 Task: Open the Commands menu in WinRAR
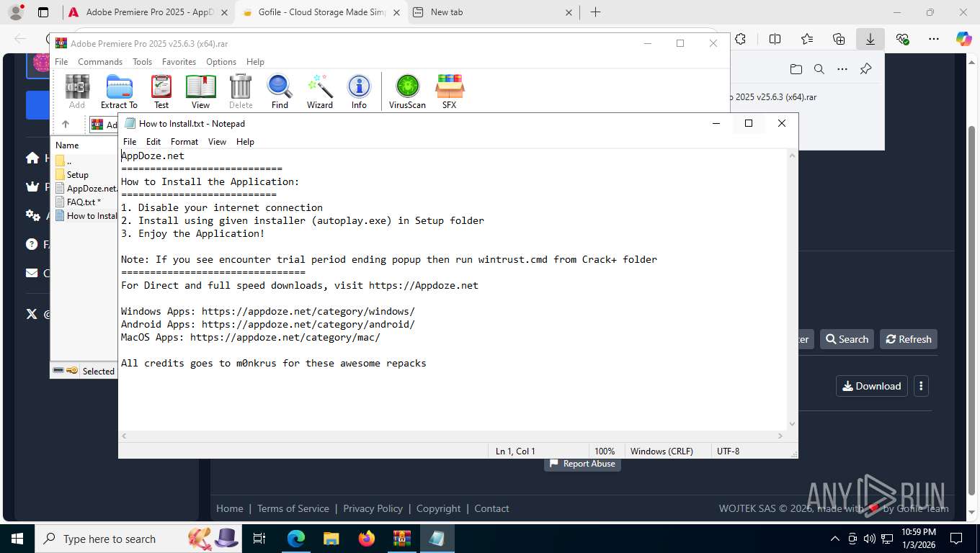[100, 62]
